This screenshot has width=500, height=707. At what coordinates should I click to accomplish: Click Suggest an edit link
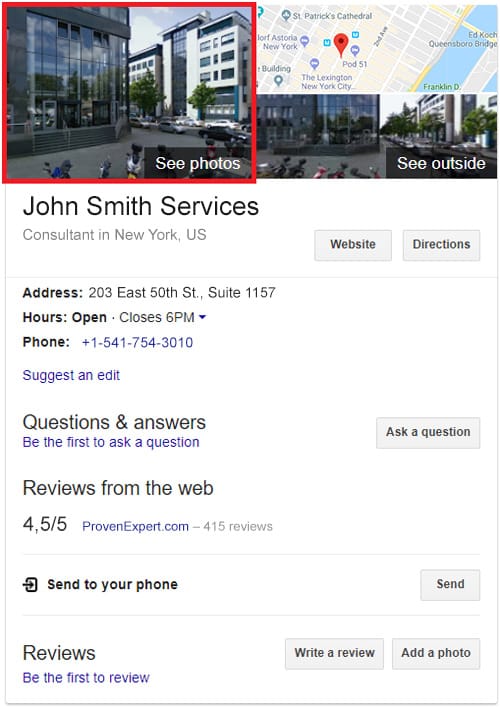point(71,375)
